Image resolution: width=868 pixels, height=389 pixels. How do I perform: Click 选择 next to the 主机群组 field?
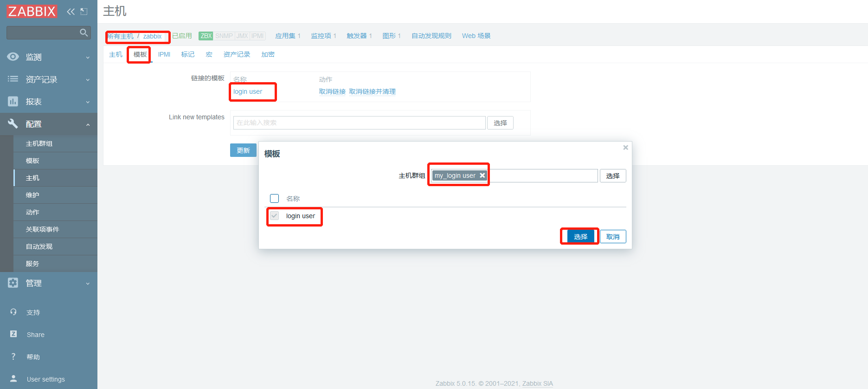coord(613,175)
